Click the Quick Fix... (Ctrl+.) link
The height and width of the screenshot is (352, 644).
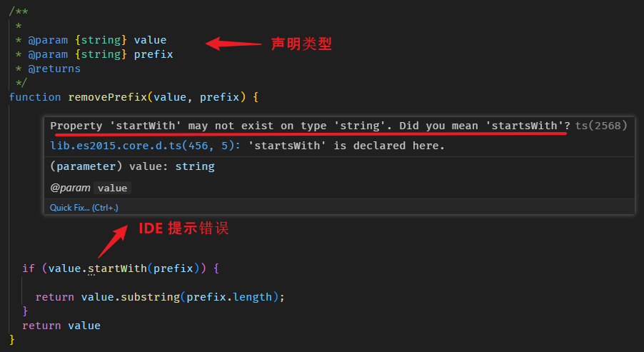(84, 208)
